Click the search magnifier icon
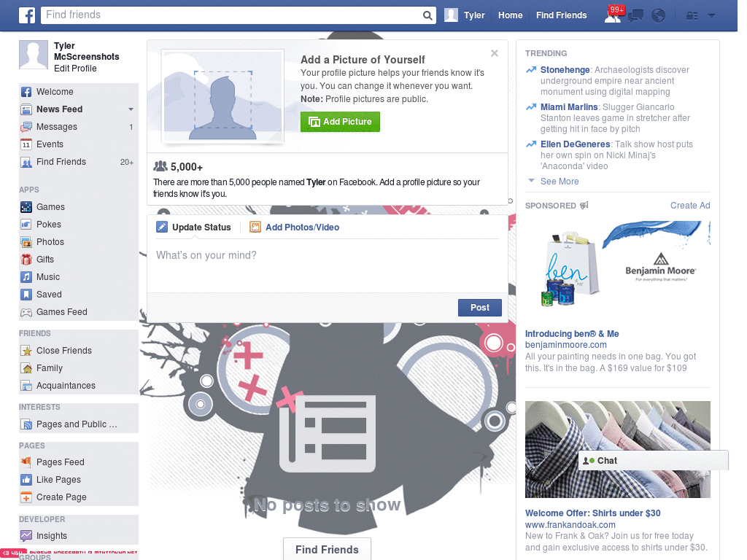Viewport: 747px width, 560px height. [427, 15]
